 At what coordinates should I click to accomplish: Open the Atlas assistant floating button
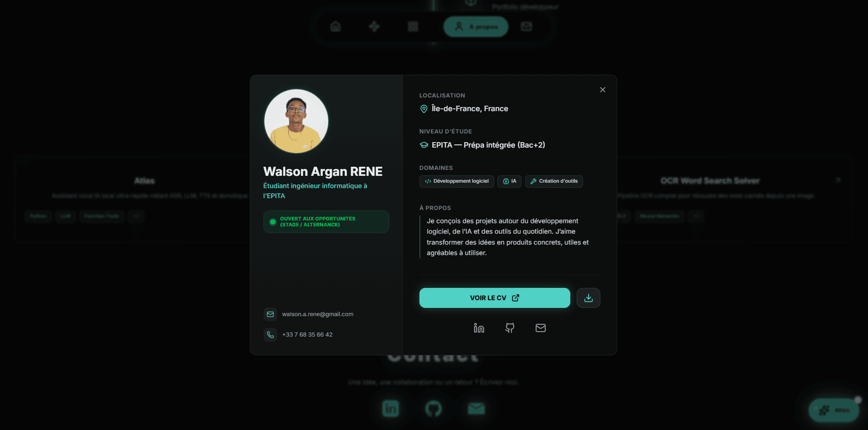834,410
